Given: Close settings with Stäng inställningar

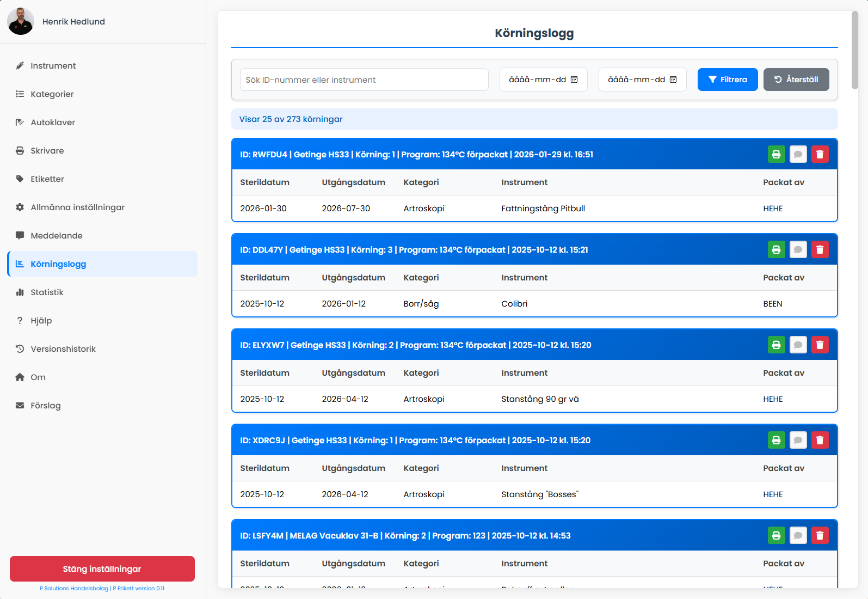Looking at the screenshot, I should click(102, 569).
